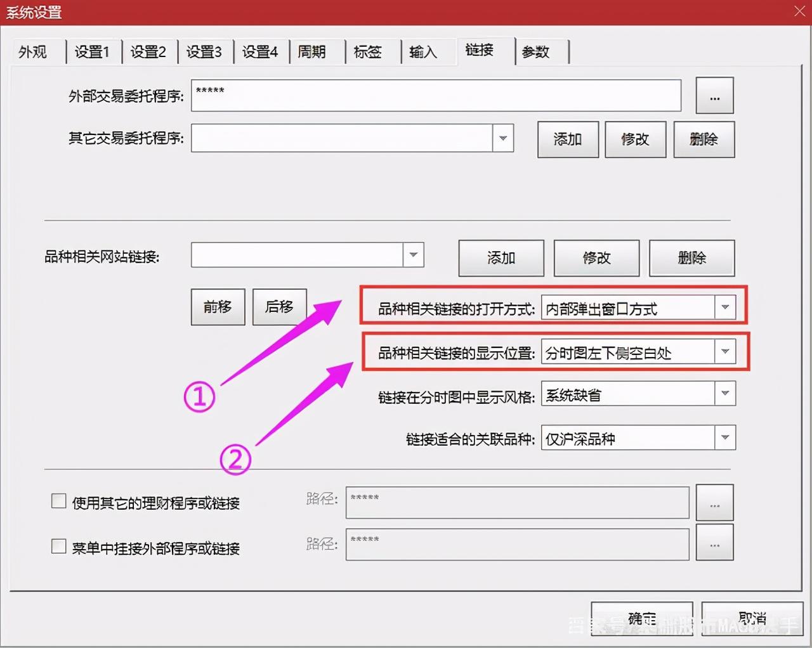Switch to the 外观 tab
This screenshot has height=648, width=812.
(x=34, y=52)
